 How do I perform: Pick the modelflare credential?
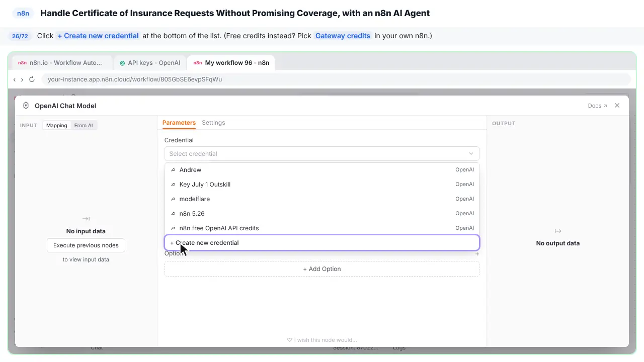click(322, 199)
